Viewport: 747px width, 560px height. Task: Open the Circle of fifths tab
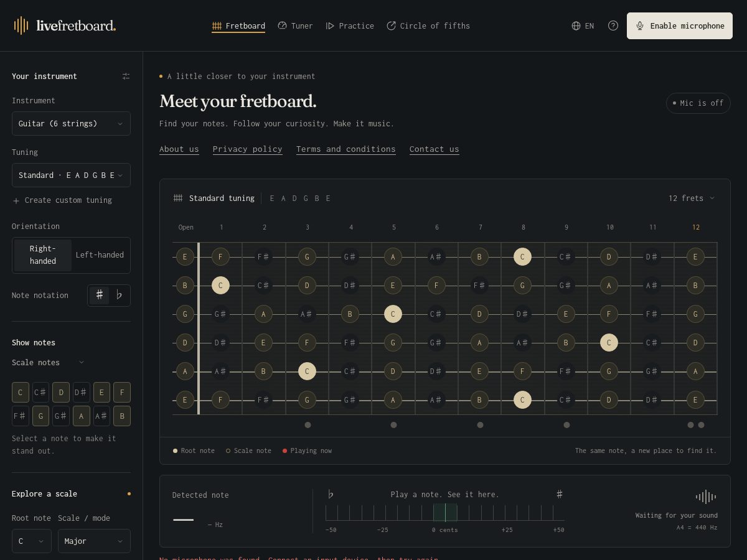(x=428, y=26)
